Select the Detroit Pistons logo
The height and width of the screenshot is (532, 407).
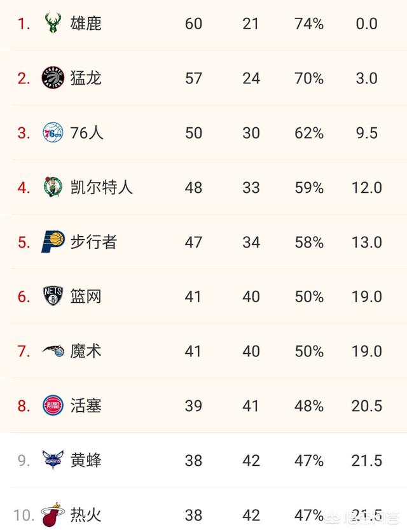[x=53, y=405]
